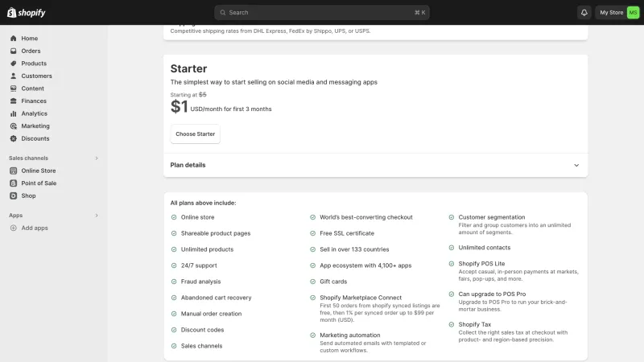Click 'Shareable product pages' text
The image size is (644, 362).
point(216,233)
